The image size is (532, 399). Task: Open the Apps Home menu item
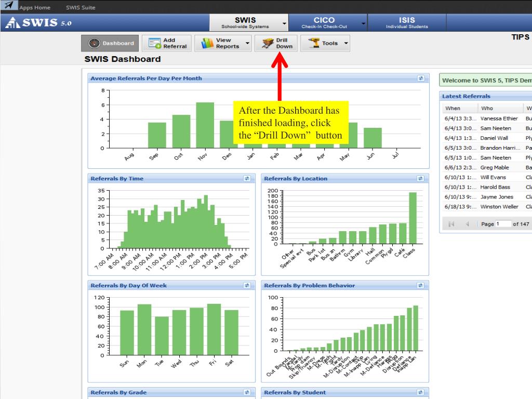pyautogui.click(x=35, y=7)
